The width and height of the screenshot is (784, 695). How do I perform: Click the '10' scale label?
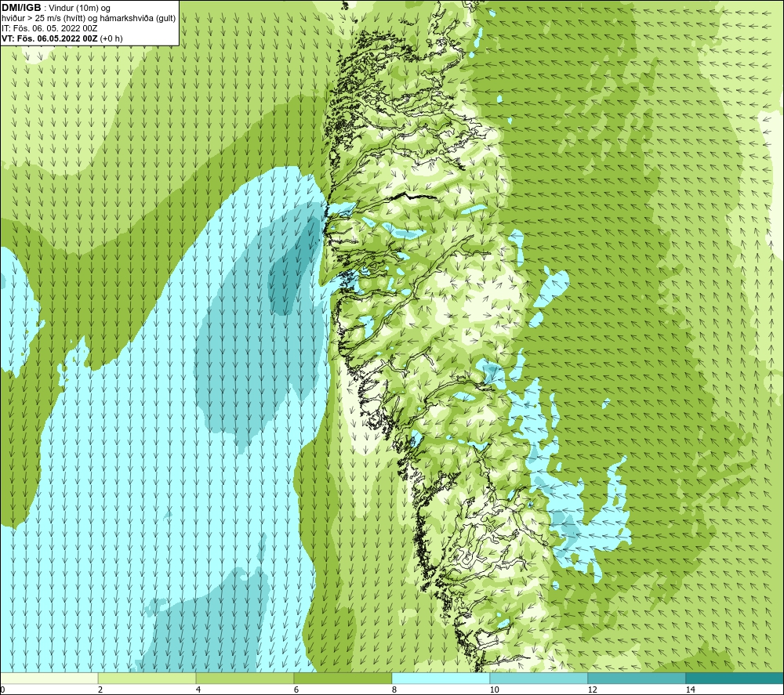pos(494,690)
